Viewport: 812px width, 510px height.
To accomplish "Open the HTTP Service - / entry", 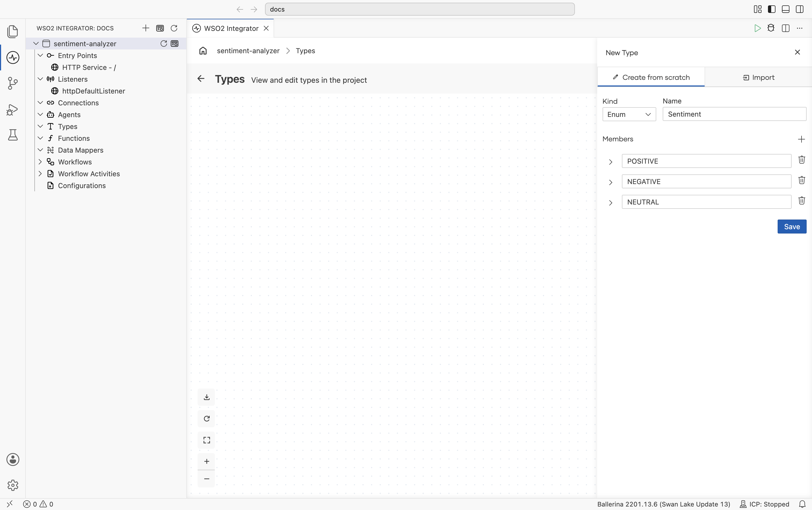I will coord(89,67).
